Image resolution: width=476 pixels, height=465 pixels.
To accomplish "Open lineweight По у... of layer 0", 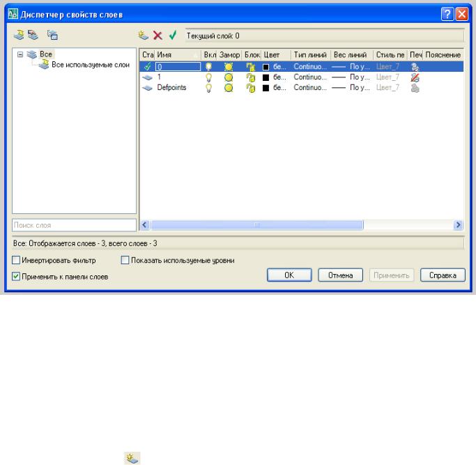I will click(x=351, y=66).
